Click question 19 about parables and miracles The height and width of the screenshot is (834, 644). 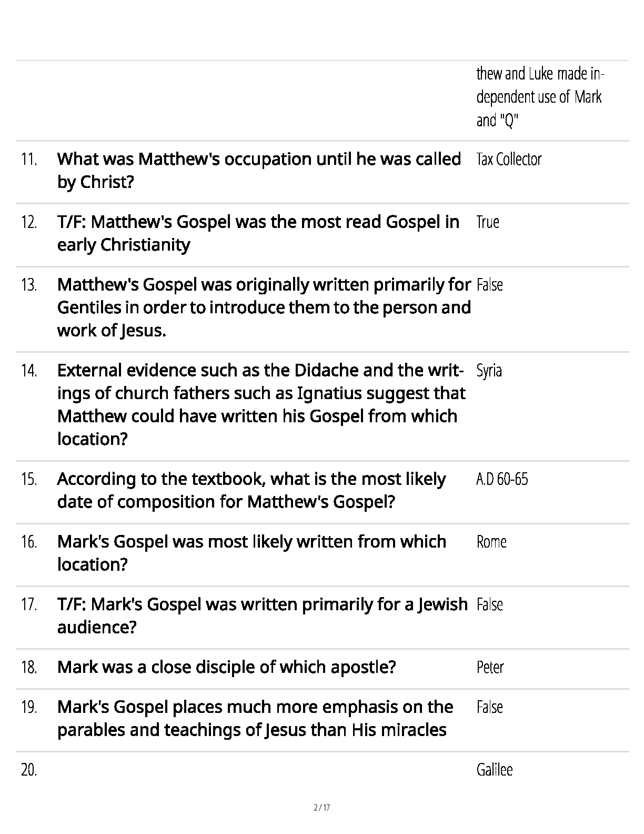click(255, 718)
